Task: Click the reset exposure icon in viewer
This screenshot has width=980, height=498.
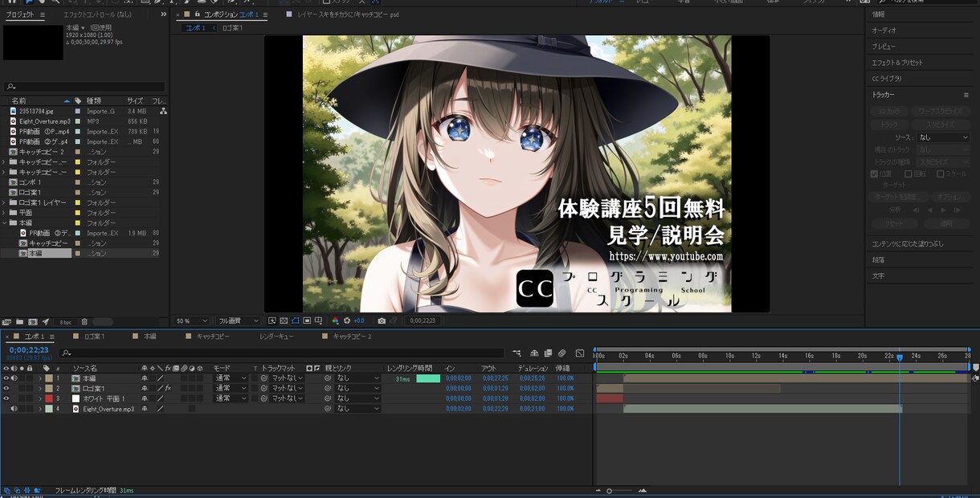Action: tap(347, 320)
